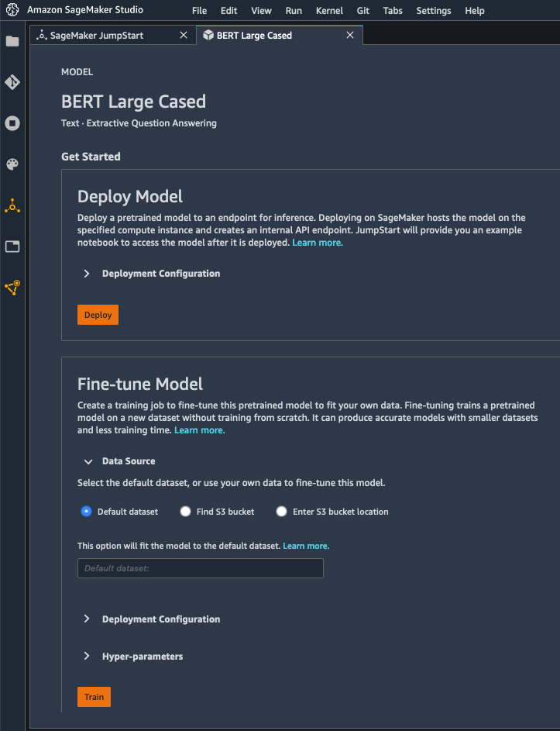Open the Git menu

coord(363,10)
